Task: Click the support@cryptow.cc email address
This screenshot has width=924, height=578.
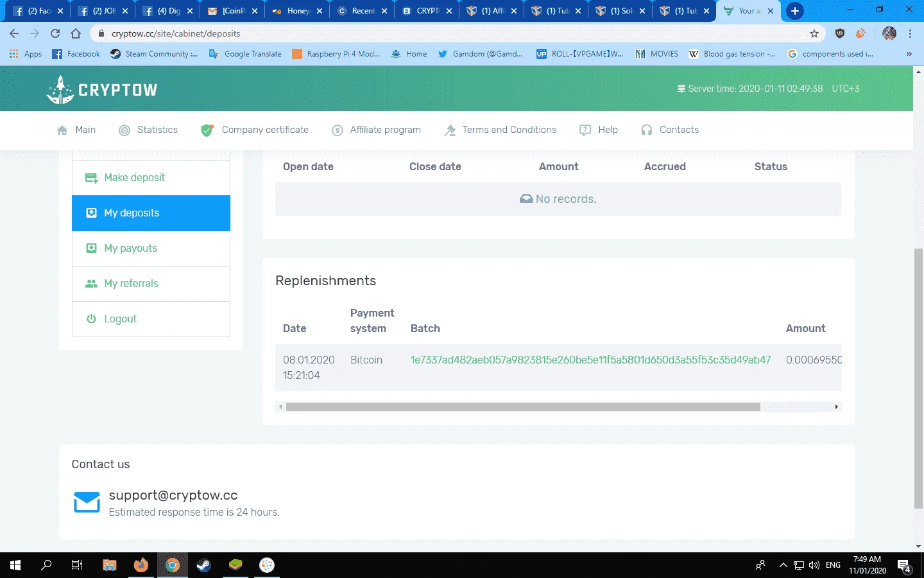Action: click(x=173, y=495)
